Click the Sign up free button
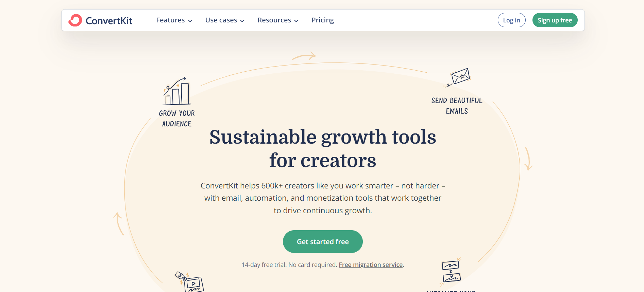Image resolution: width=644 pixels, height=292 pixels. coord(555,20)
